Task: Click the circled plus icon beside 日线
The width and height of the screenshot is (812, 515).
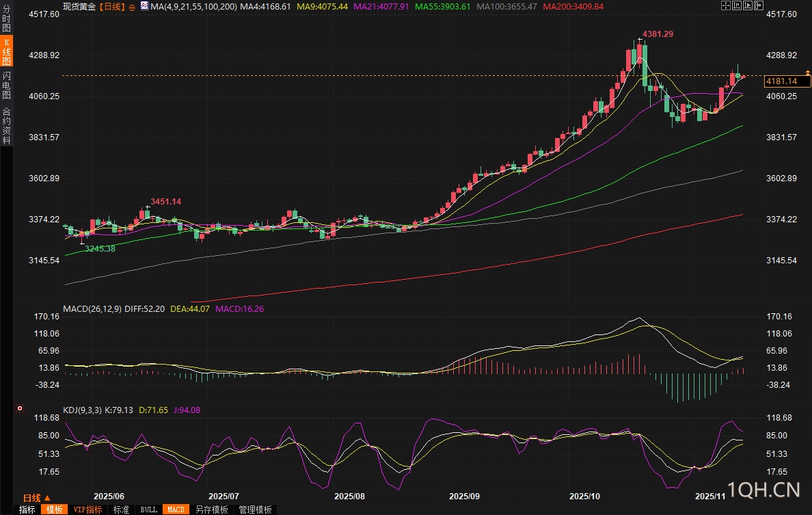Action: (132, 7)
